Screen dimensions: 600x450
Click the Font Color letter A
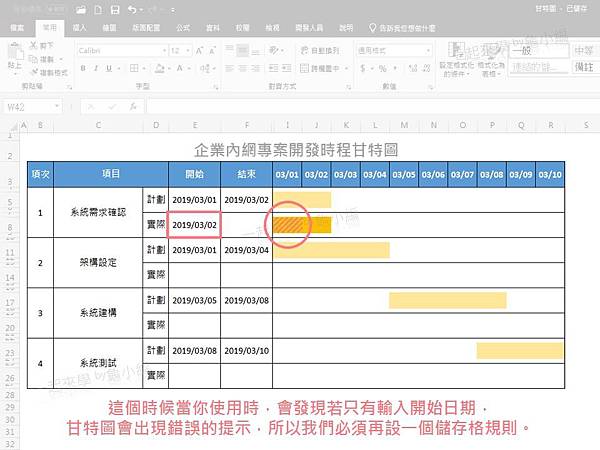(x=179, y=68)
